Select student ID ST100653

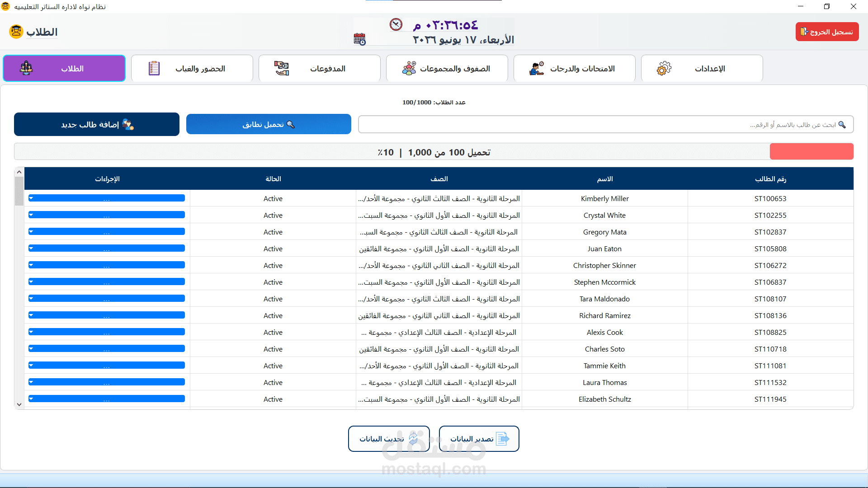point(770,198)
